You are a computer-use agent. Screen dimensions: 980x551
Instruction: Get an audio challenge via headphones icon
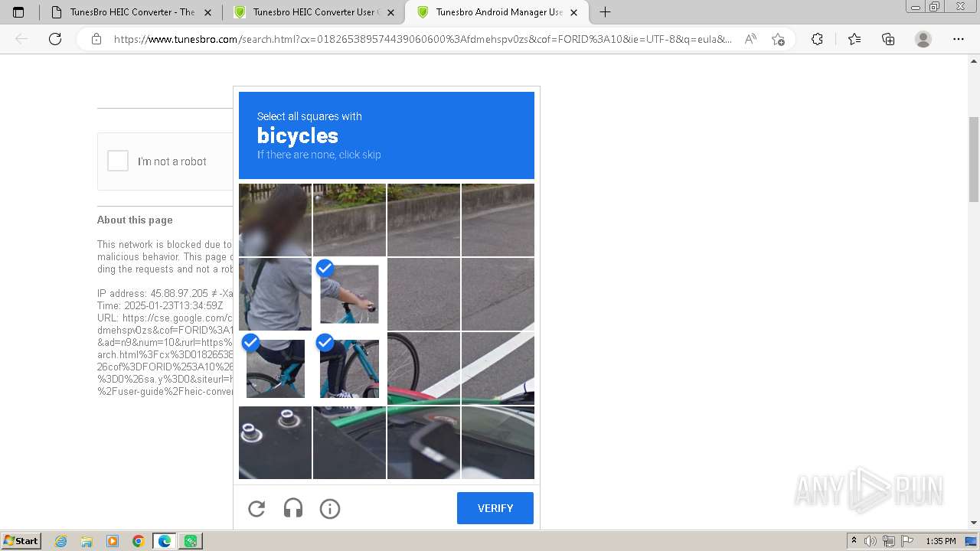pyautogui.click(x=293, y=508)
